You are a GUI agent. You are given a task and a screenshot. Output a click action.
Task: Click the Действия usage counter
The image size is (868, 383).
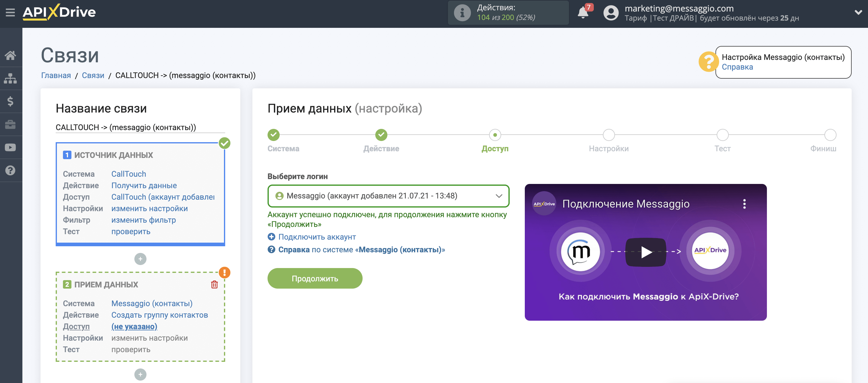(x=508, y=13)
